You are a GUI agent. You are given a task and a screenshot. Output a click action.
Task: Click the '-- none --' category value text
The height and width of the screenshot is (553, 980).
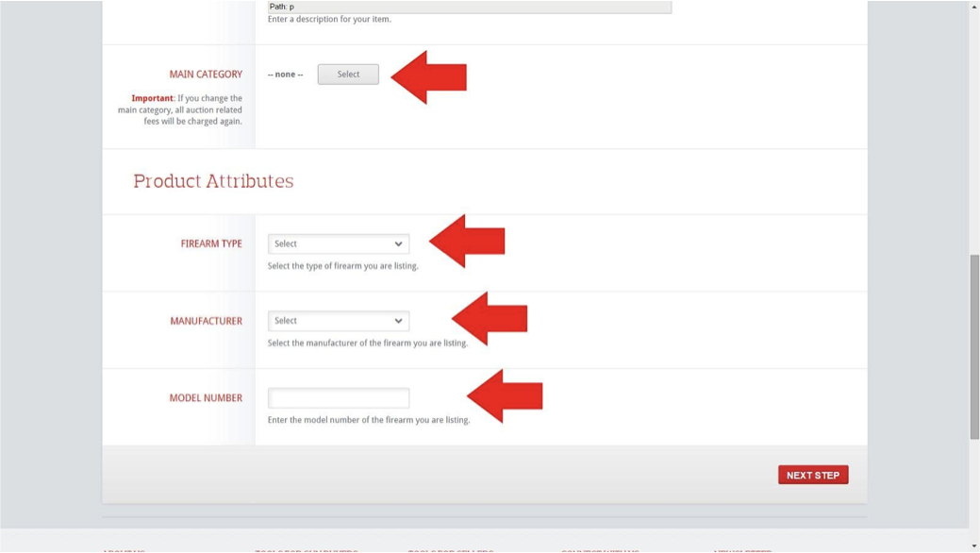pos(286,75)
